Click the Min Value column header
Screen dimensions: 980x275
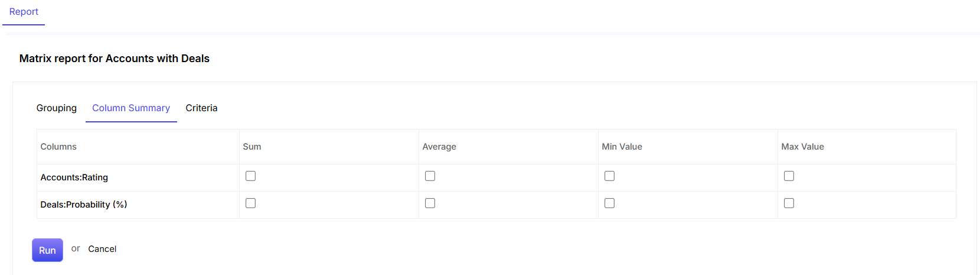pos(622,147)
